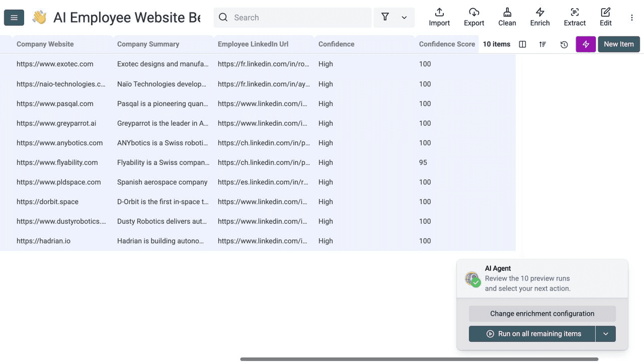
Task: Select the https://www.dustyrobotics.... cell
Action: [61, 221]
